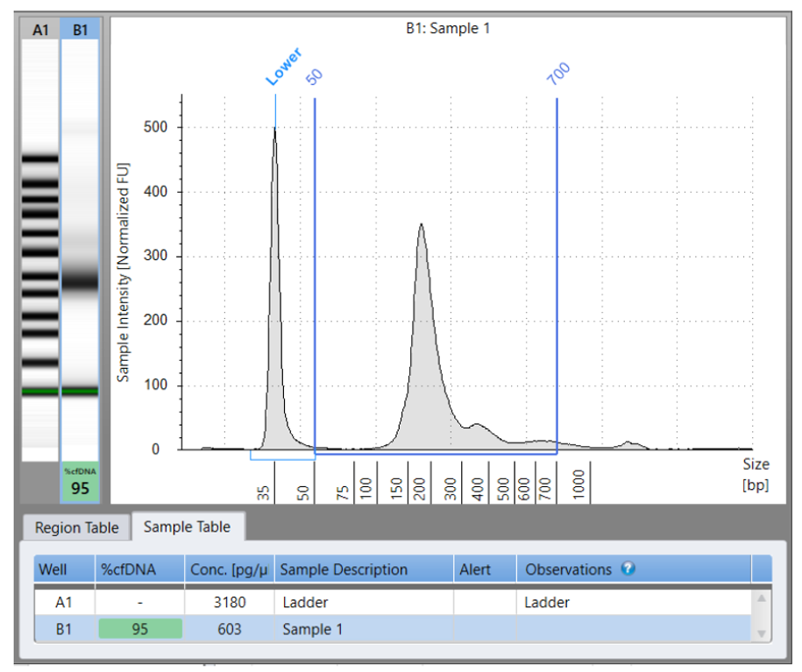
Task: Sort by the Well column header
Action: tap(64, 569)
